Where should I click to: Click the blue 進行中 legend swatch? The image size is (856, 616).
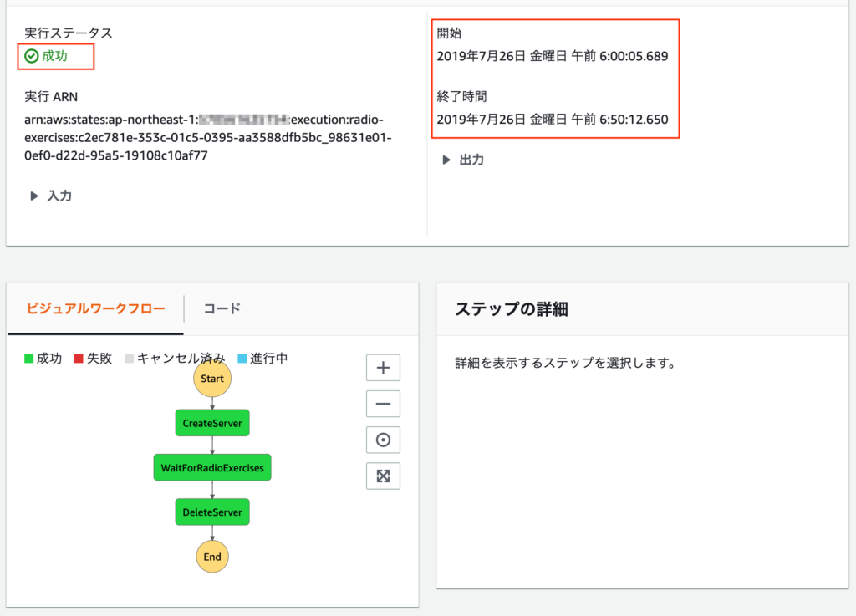[x=242, y=359]
